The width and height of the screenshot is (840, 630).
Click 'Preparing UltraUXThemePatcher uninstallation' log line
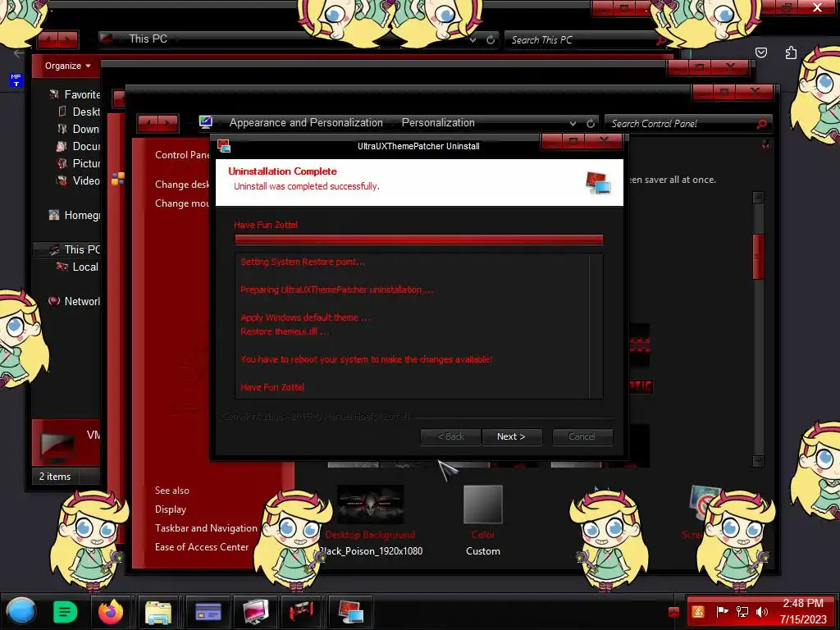[336, 290]
